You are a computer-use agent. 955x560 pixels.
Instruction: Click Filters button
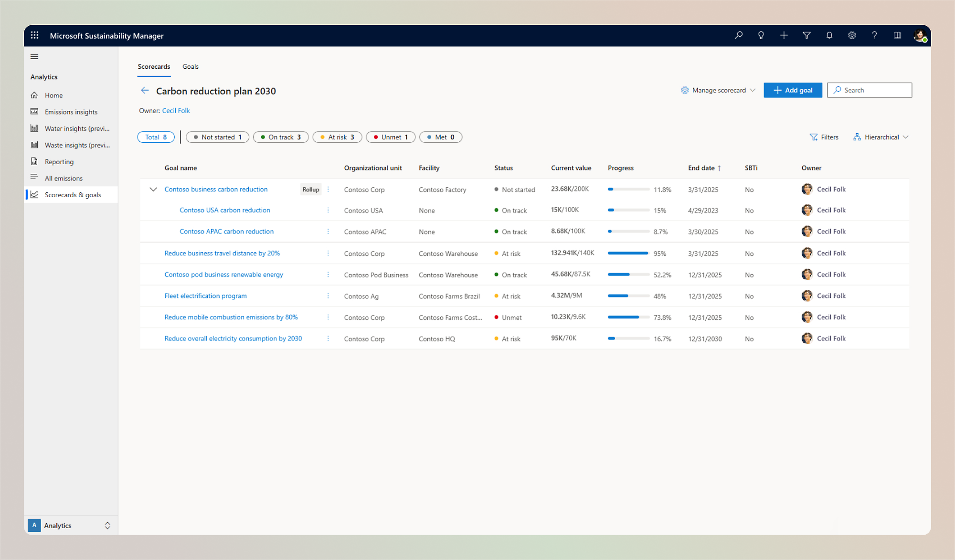pyautogui.click(x=824, y=137)
